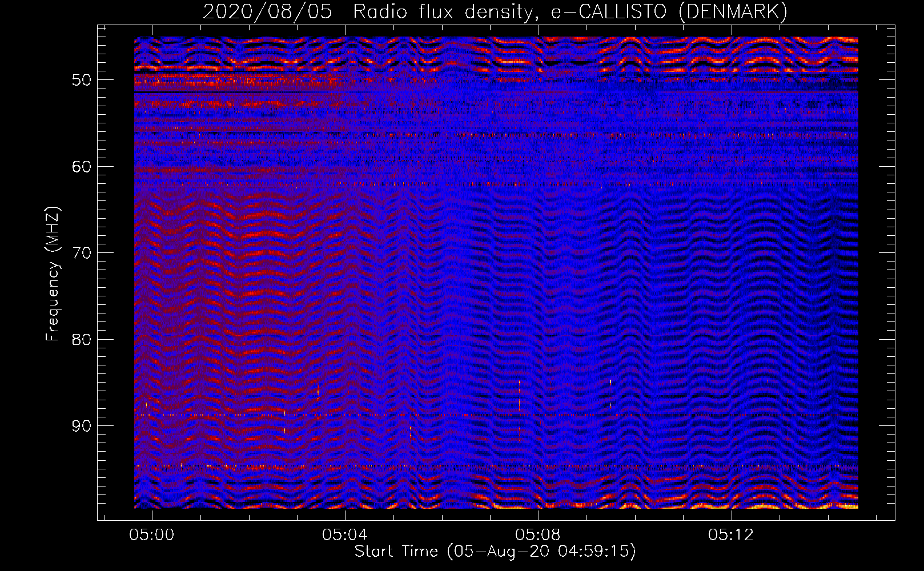Click the 50 frequency tick label
924x571 pixels.
tap(81, 79)
